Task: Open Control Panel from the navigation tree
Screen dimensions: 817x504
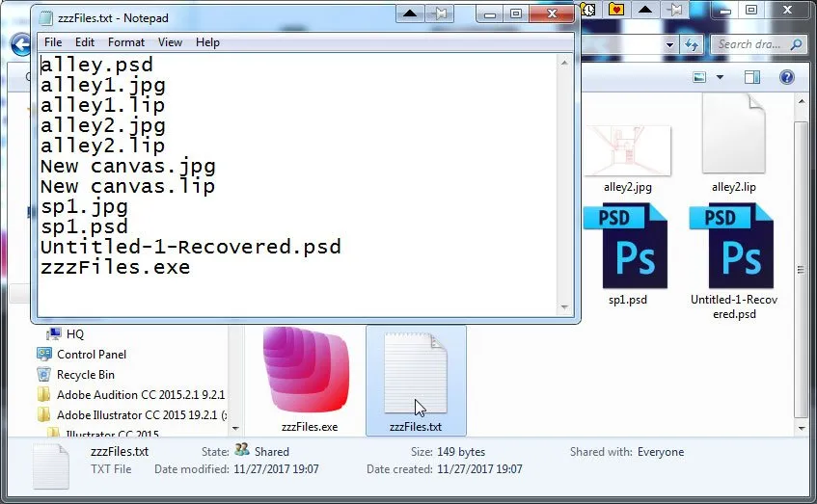Action: [92, 355]
